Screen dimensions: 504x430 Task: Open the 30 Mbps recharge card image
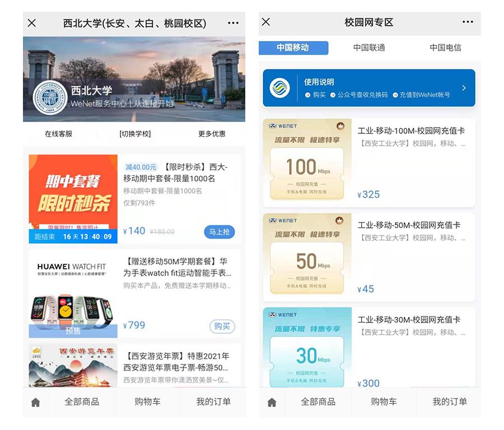pyautogui.click(x=307, y=347)
